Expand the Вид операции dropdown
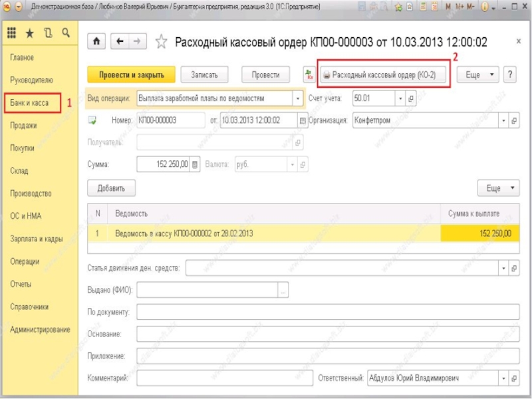The height and width of the screenshot is (399, 532). tap(297, 98)
